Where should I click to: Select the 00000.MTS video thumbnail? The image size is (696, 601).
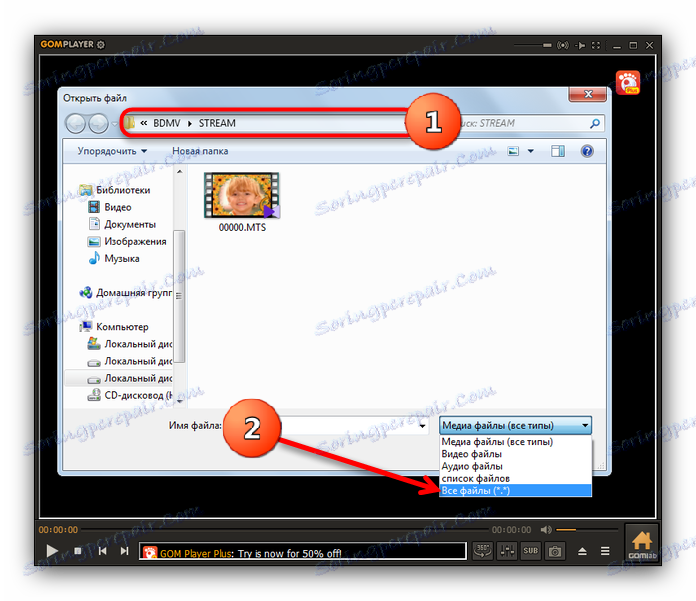pyautogui.click(x=242, y=195)
